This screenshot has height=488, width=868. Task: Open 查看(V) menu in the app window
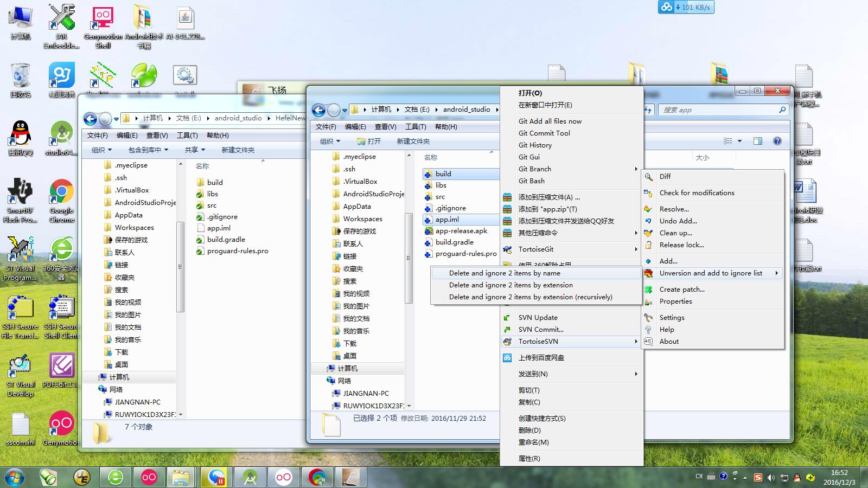(x=385, y=127)
